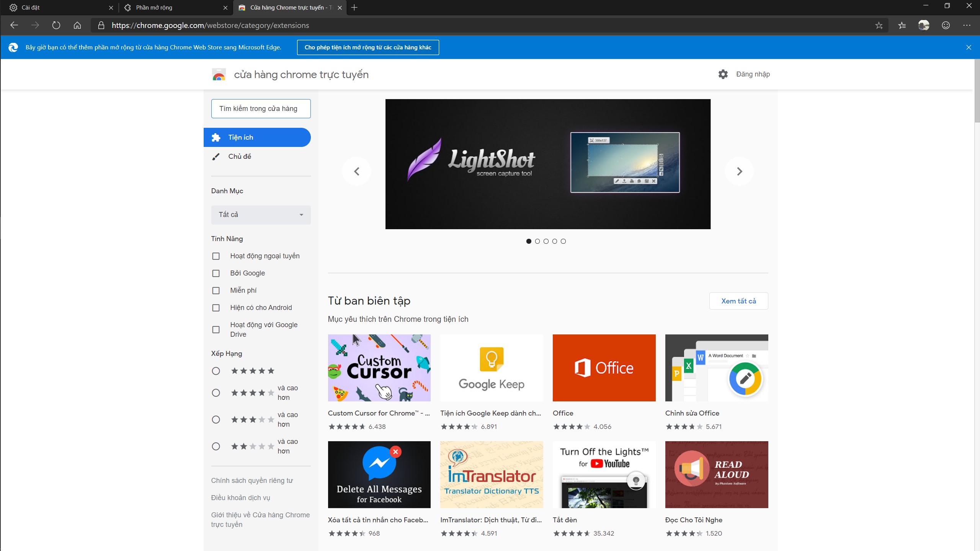Jump to third carousel slide dot

point(546,241)
